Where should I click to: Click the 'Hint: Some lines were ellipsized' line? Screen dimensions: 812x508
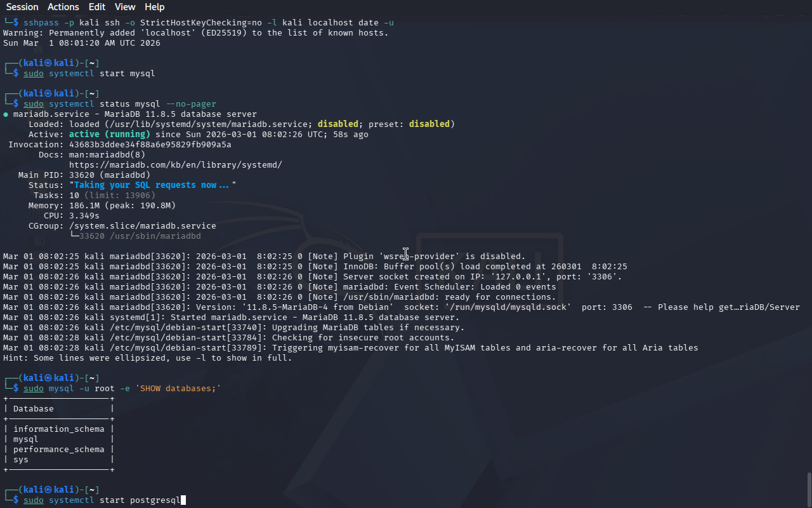click(x=147, y=358)
